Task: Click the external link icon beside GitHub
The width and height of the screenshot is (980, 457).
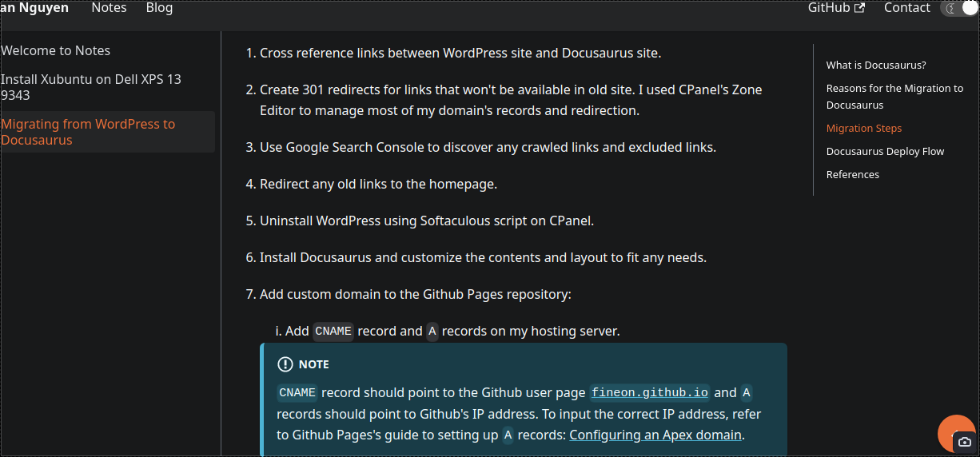Action: pyautogui.click(x=860, y=8)
